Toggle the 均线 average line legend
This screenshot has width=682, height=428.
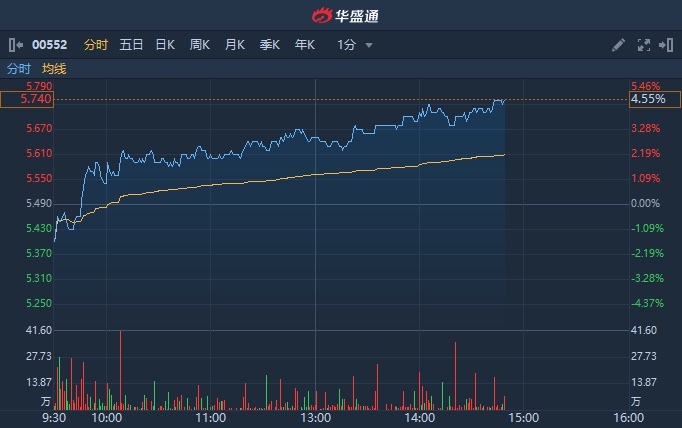pyautogui.click(x=54, y=69)
